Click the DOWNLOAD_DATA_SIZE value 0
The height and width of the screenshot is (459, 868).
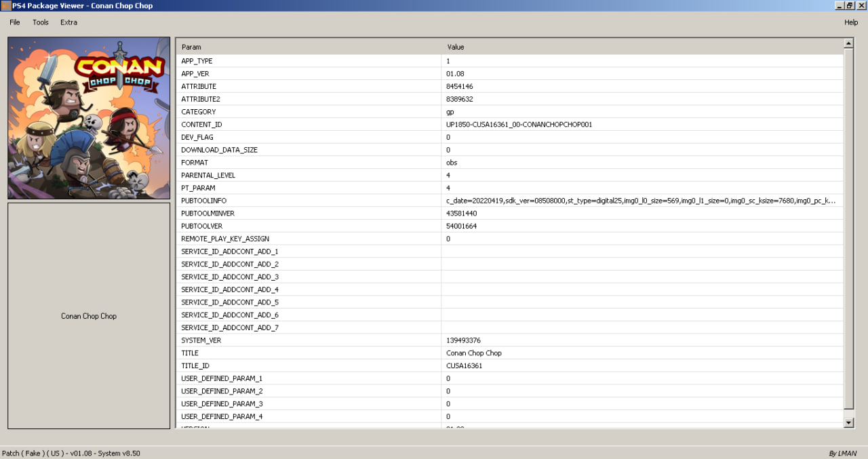[x=448, y=150]
